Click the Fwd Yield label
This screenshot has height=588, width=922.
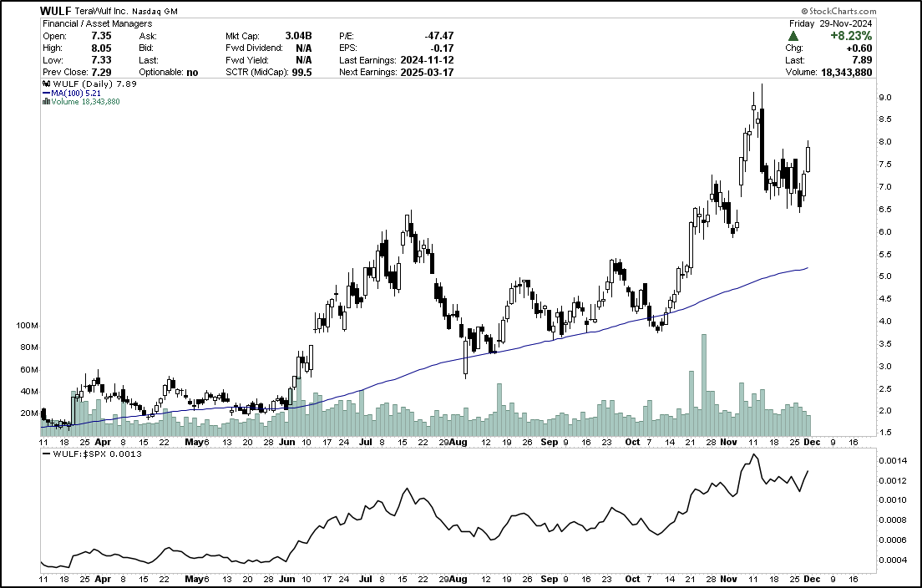click(247, 60)
